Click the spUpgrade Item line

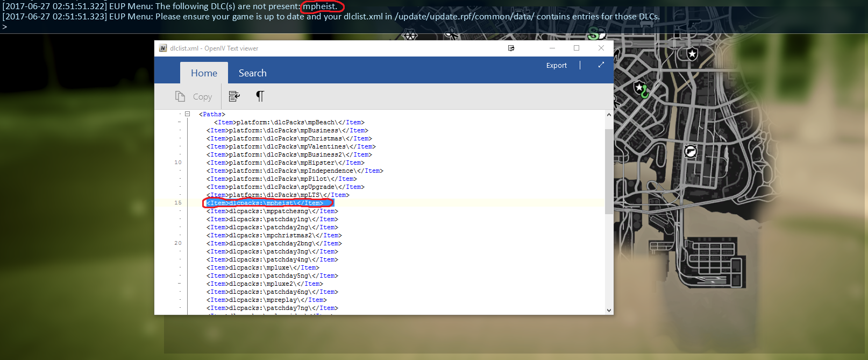(286, 187)
